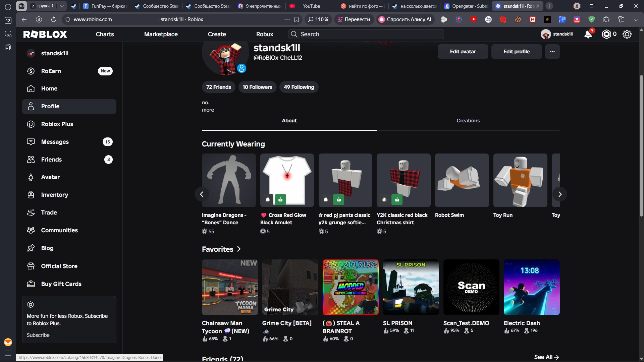
Task: Click Спросить Алису AI button
Action: (405, 19)
